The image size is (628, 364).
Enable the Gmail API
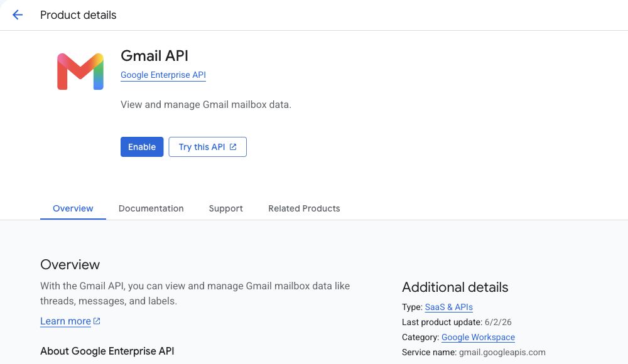coord(142,147)
